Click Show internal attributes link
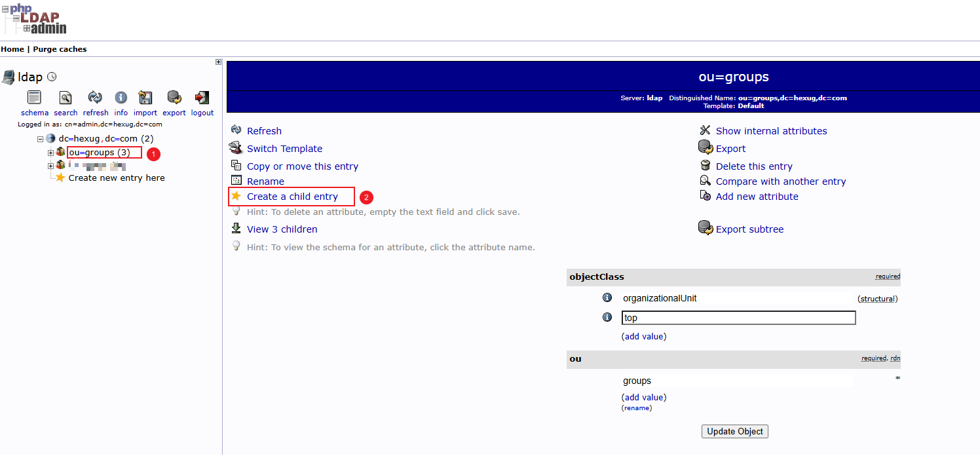 tap(771, 131)
